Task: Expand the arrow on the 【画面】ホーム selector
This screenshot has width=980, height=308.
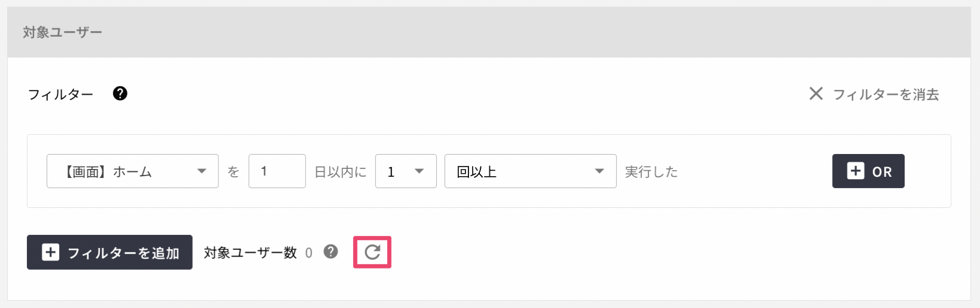Action: pyautogui.click(x=202, y=171)
